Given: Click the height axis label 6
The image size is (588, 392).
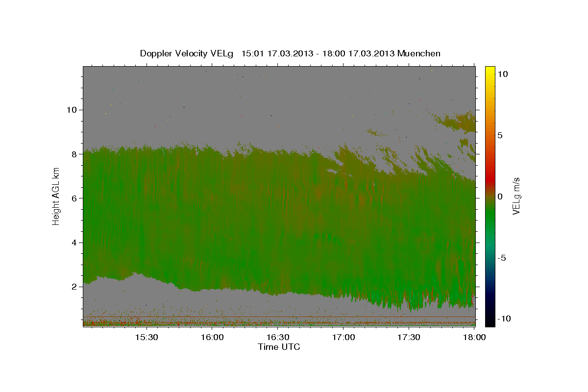Looking at the screenshot, I should (74, 198).
